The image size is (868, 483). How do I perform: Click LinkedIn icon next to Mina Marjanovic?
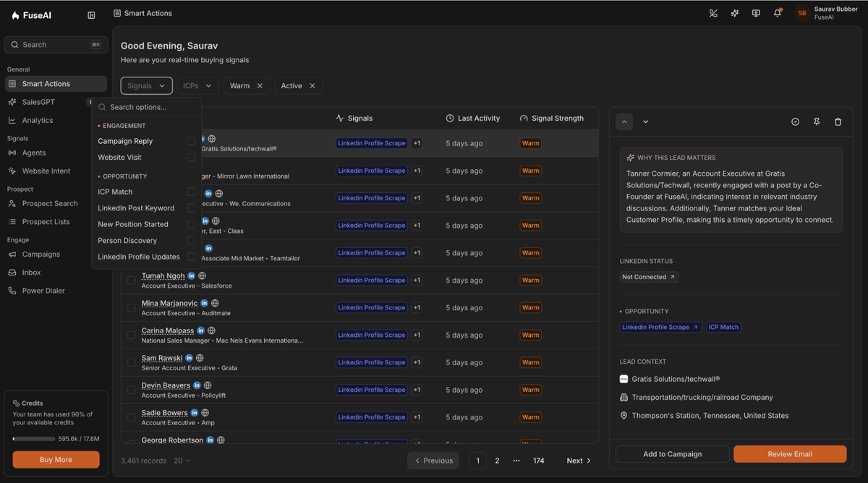[205, 303]
